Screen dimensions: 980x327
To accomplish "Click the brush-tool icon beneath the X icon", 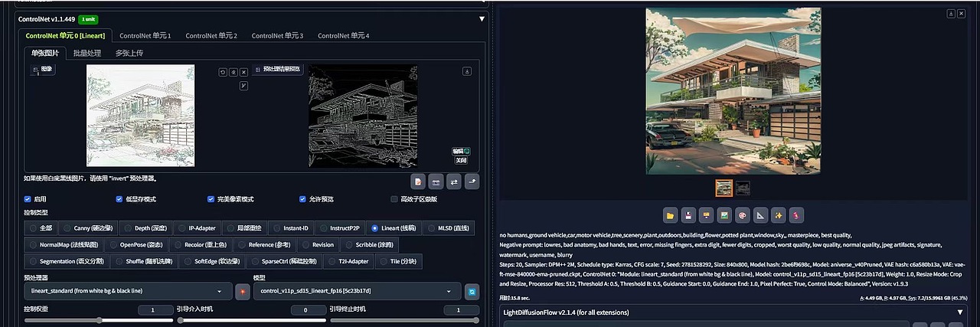I will pos(244,85).
